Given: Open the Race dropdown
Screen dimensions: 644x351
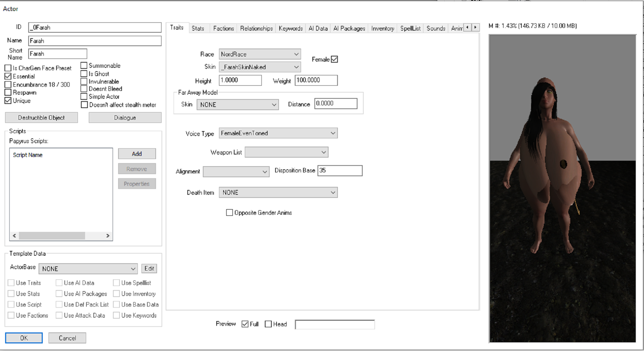Looking at the screenshot, I should click(260, 54).
